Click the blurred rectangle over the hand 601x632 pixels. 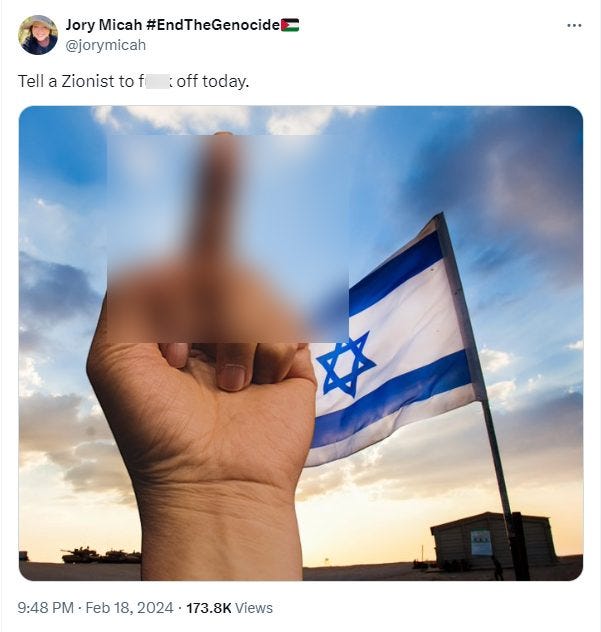coord(228,239)
